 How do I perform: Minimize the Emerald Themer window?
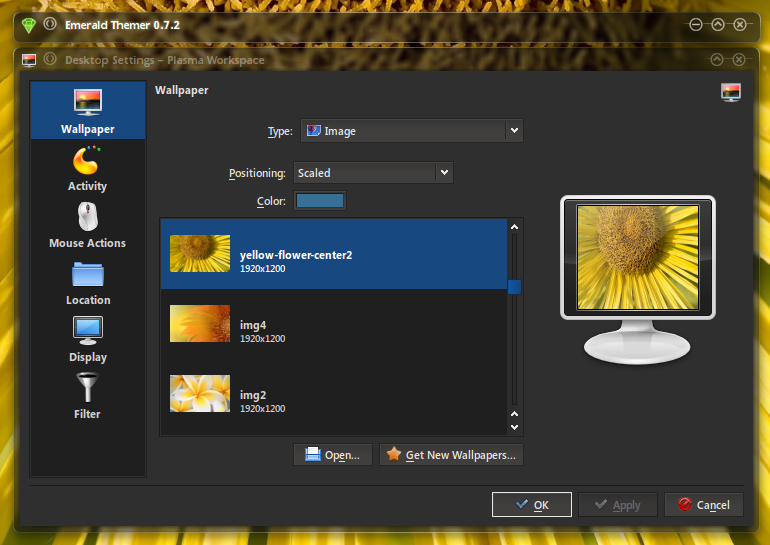[695, 25]
